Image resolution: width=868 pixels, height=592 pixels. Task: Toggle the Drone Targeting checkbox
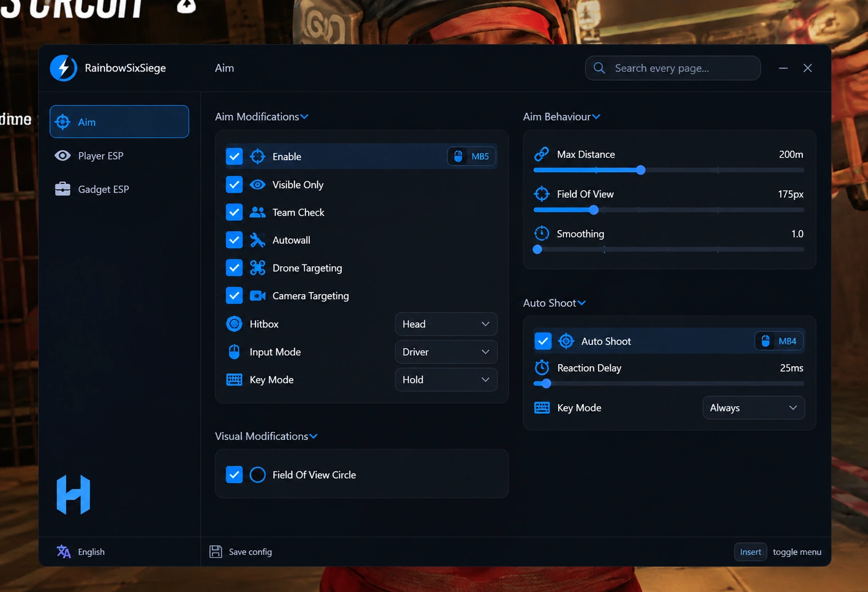pos(234,268)
